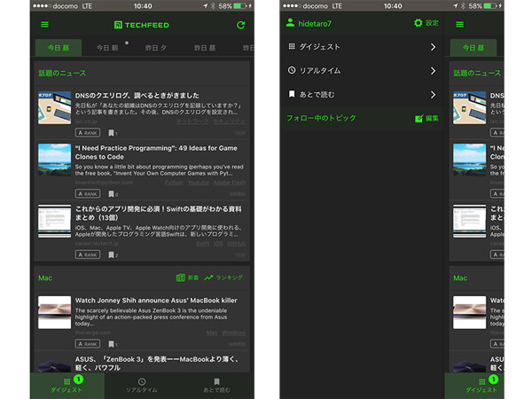This screenshot has height=399, width=532.
Task: Tap A RANK badge under DNS article
Action: 88,133
